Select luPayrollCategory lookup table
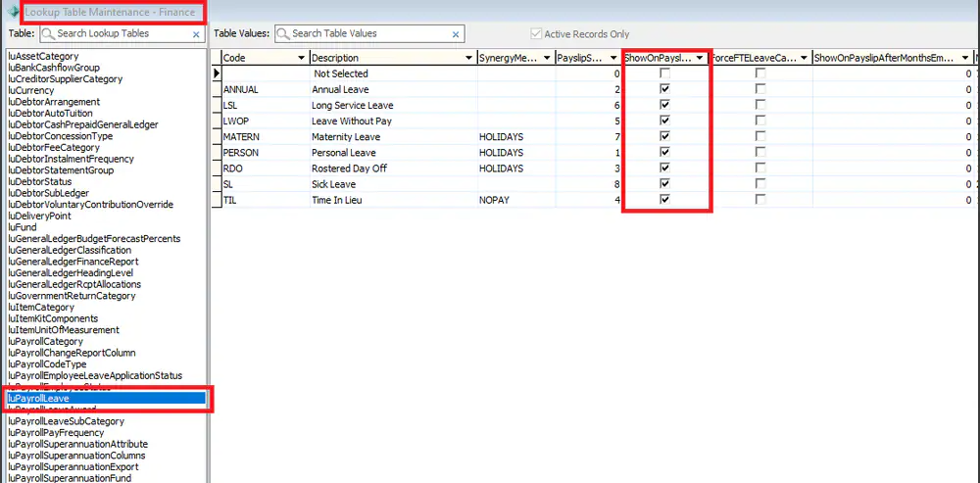The height and width of the screenshot is (483, 980). click(x=45, y=341)
